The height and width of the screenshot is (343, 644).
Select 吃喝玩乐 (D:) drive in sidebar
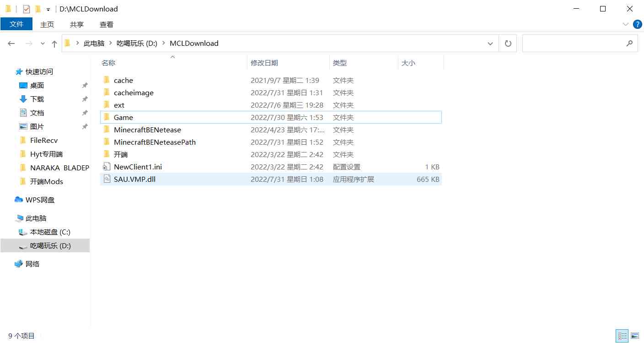pyautogui.click(x=50, y=245)
